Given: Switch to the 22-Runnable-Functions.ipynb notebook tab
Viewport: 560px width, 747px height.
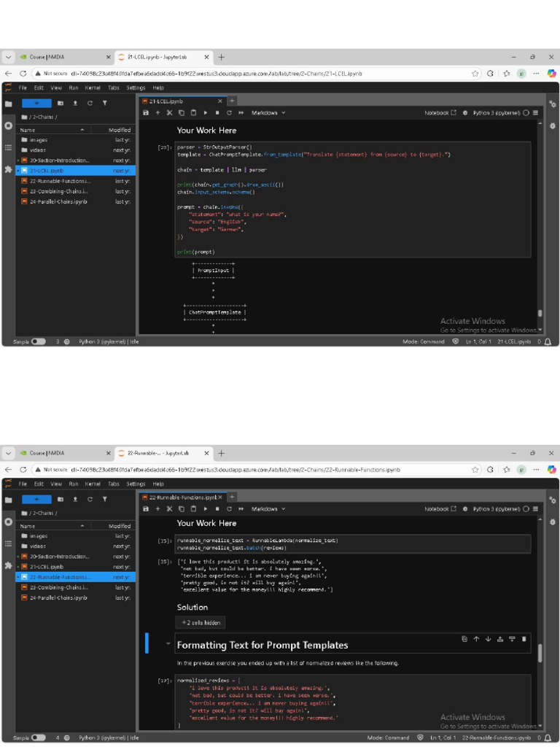Looking at the screenshot, I should click(x=183, y=498).
